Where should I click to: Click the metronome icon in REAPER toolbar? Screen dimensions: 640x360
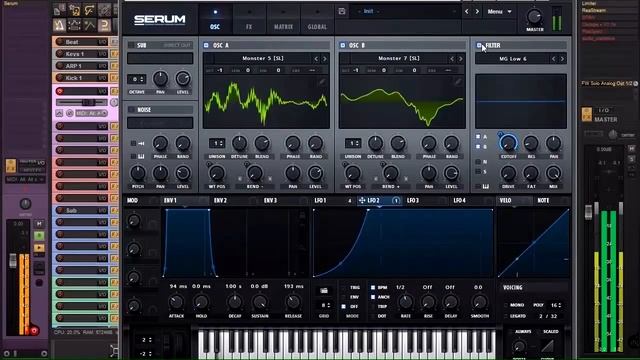tap(60, 25)
